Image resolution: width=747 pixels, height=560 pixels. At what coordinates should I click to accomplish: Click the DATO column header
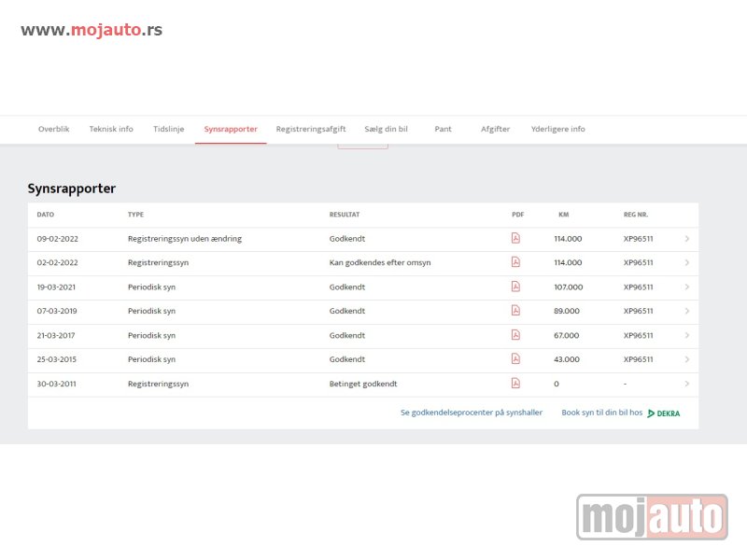(x=45, y=215)
